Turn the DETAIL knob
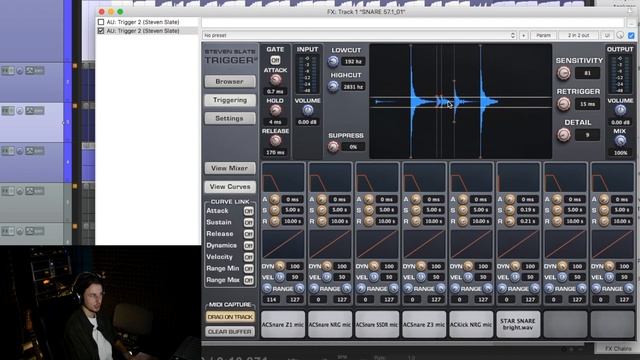This screenshot has width=640, height=360. coord(564,134)
